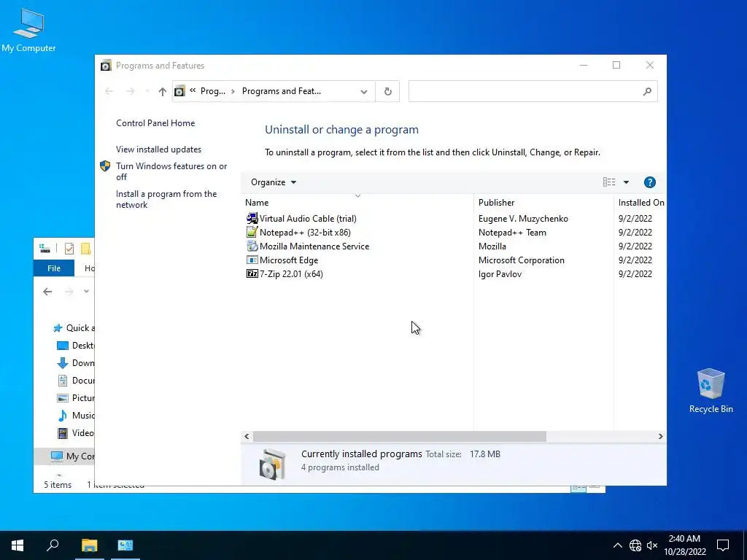Click the scroll left arrow of program list
The width and height of the screenshot is (747, 560).
pos(247,436)
